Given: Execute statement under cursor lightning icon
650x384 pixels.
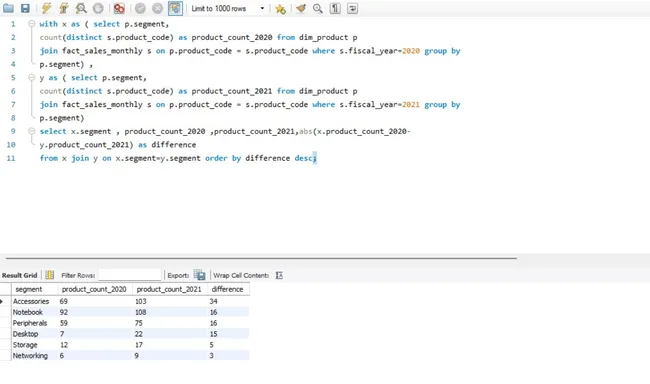Looking at the screenshot, I should pyautogui.click(x=63, y=8).
